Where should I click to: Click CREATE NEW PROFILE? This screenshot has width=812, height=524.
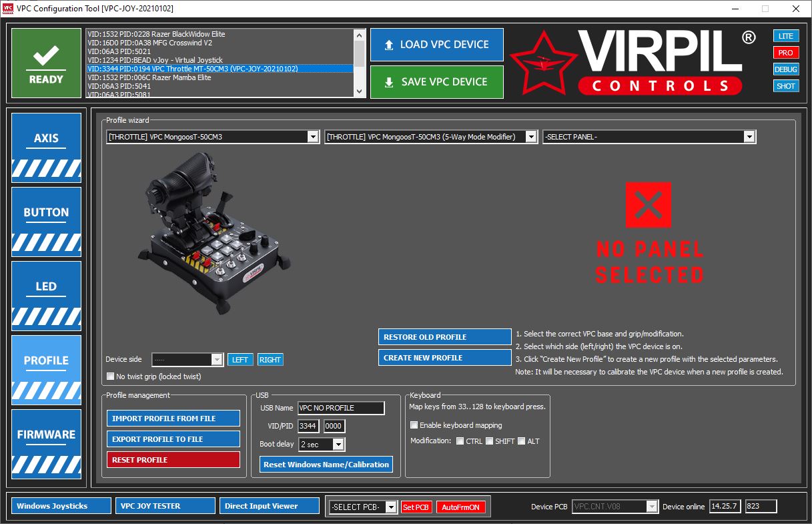[x=444, y=357]
